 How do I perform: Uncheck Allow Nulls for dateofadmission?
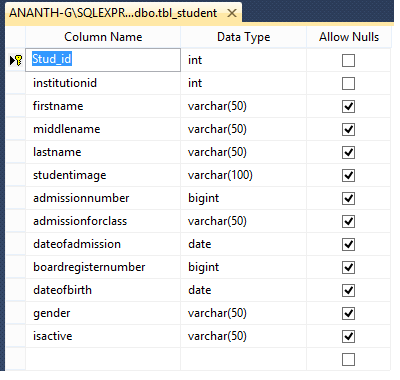click(348, 245)
